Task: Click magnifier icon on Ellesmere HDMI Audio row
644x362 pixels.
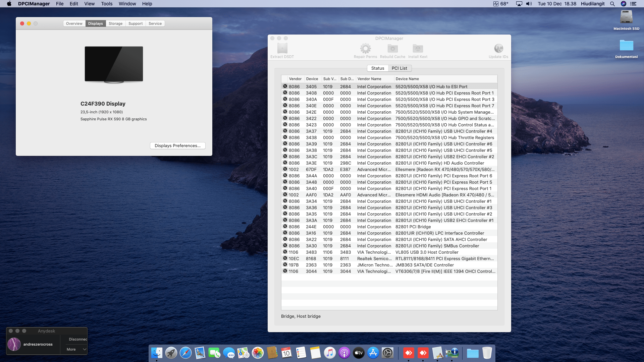Action: [x=285, y=195]
